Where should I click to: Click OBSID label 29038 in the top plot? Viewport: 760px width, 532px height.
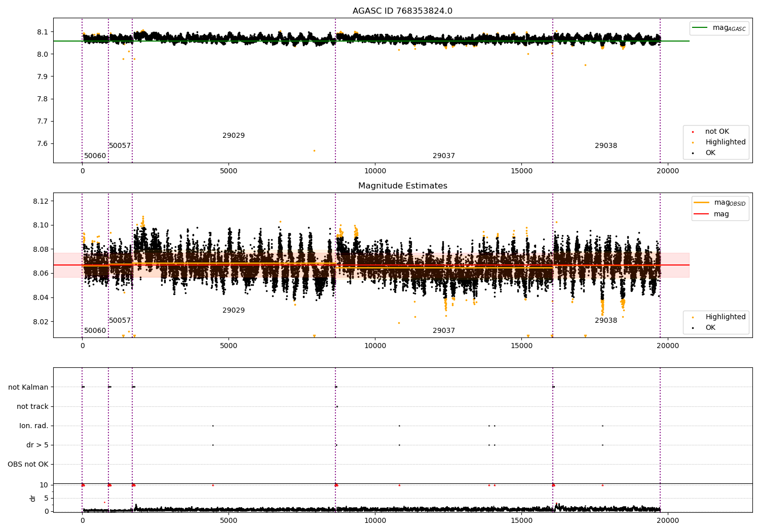[x=606, y=146]
